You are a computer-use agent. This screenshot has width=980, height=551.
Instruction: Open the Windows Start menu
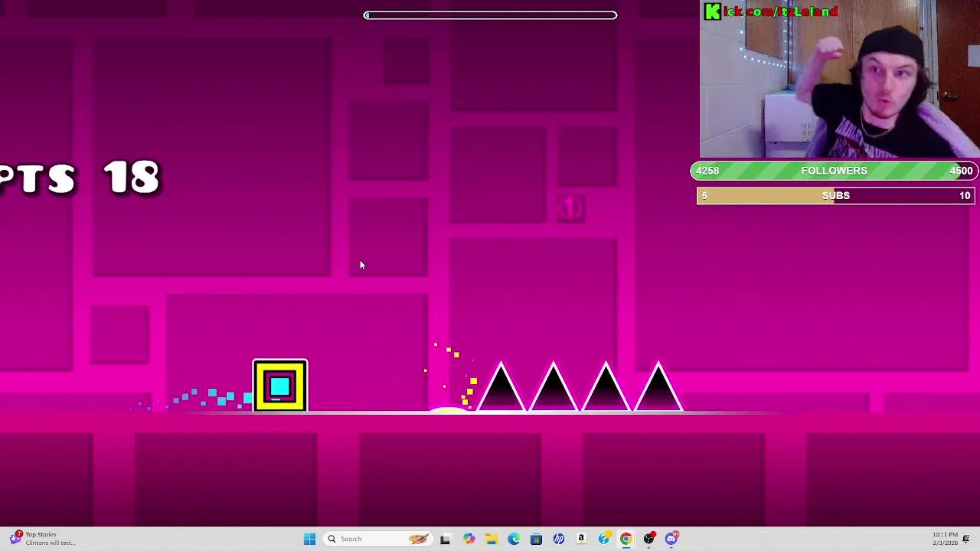click(x=309, y=539)
